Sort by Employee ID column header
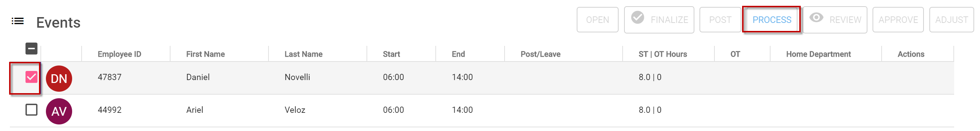 119,54
